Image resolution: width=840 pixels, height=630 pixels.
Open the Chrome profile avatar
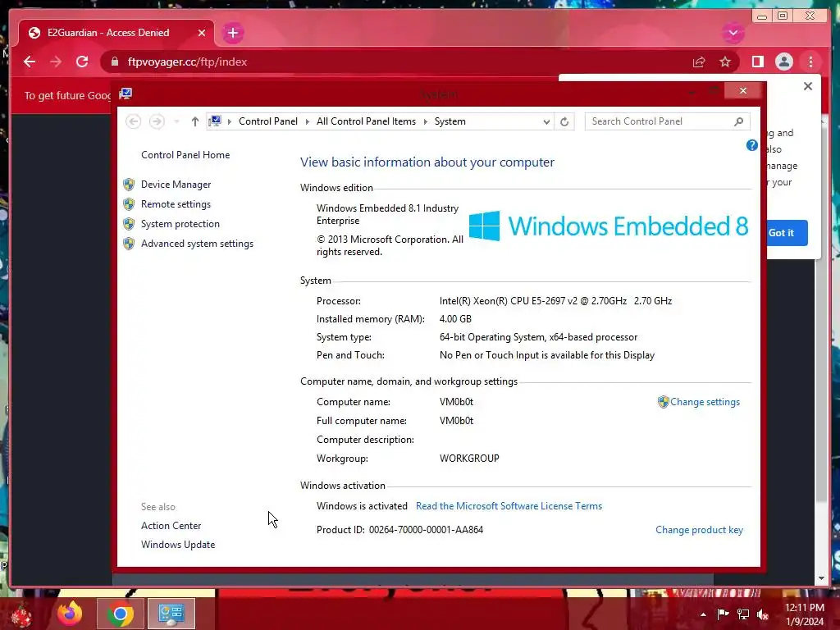[x=783, y=62]
